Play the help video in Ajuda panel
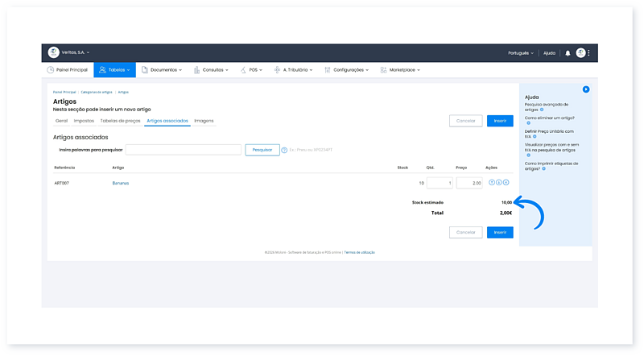Screen dimensions: 644x356 [x=586, y=89]
